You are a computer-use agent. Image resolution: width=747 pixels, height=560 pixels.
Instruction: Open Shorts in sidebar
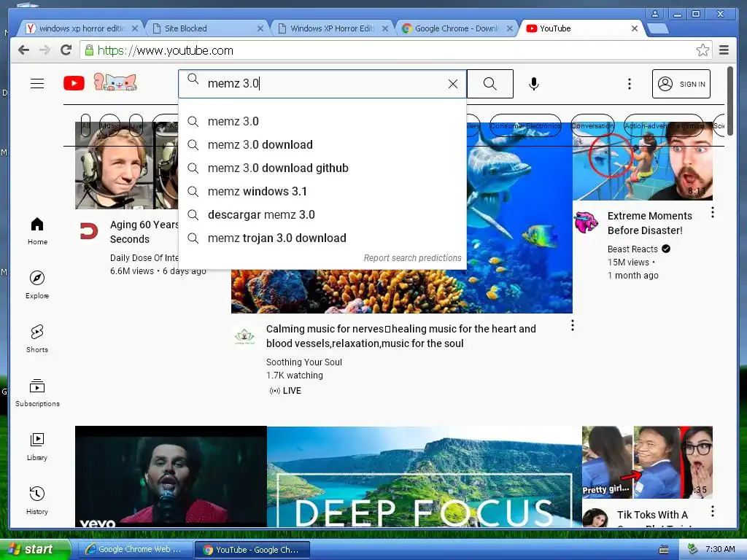coord(37,338)
